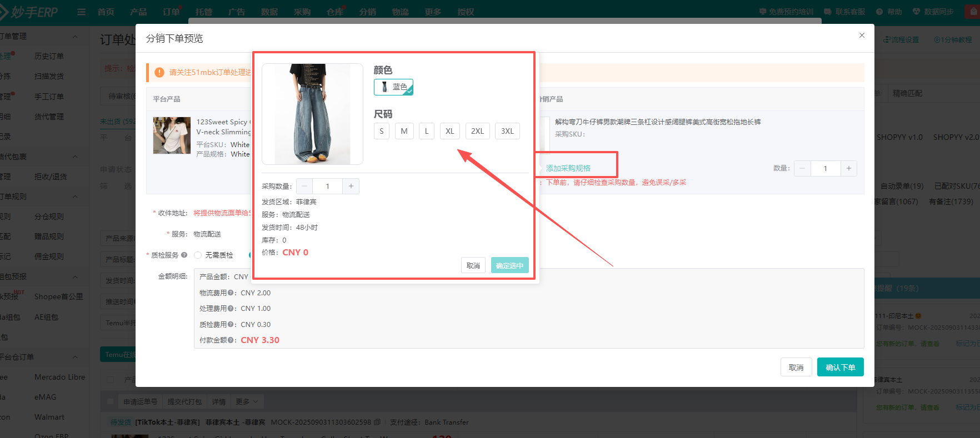The height and width of the screenshot is (438, 980).
Task: Increase 采购数量 with the plus button
Action: (351, 186)
